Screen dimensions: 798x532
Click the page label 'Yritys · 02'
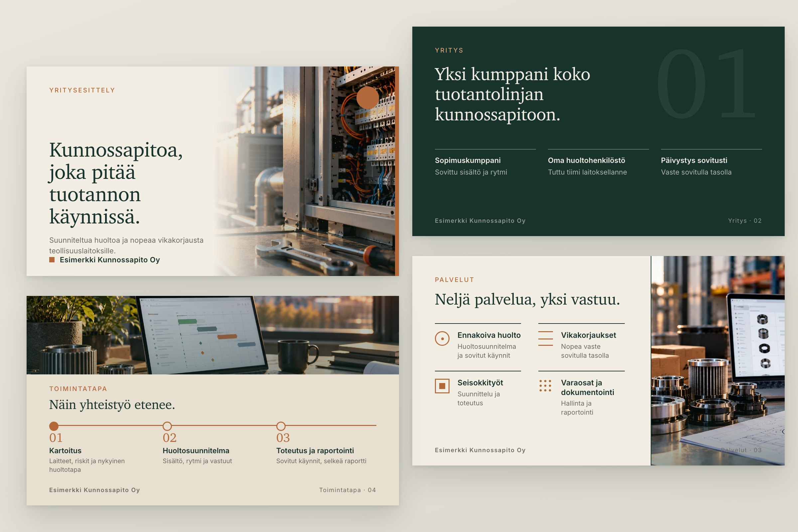(x=745, y=221)
